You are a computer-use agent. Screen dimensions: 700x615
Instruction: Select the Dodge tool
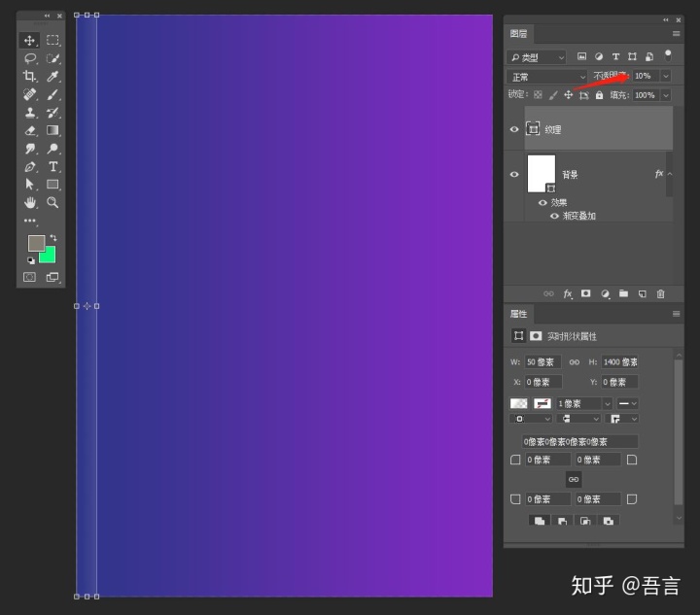pos(52,149)
